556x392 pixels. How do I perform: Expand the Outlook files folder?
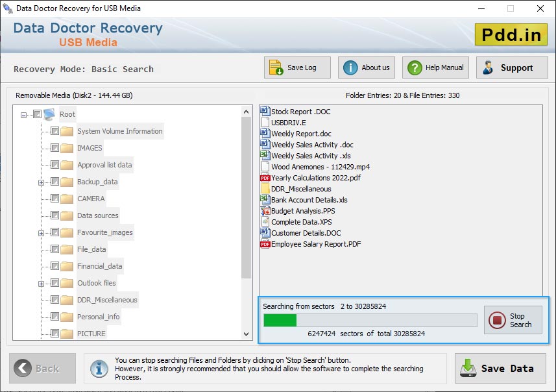(x=41, y=284)
